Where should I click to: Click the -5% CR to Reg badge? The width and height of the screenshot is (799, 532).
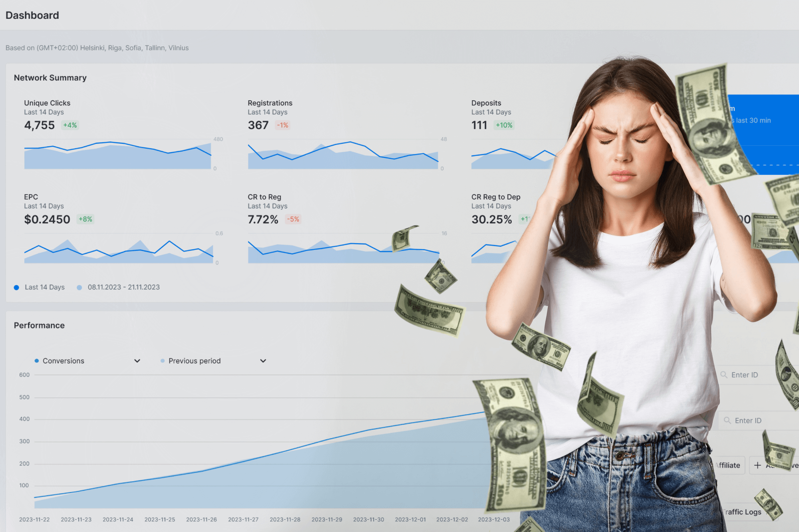point(293,219)
